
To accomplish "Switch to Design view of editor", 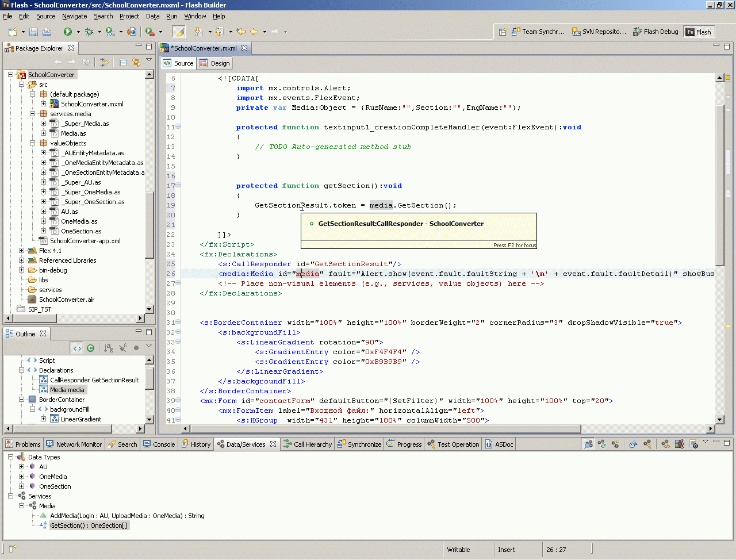I will [214, 63].
